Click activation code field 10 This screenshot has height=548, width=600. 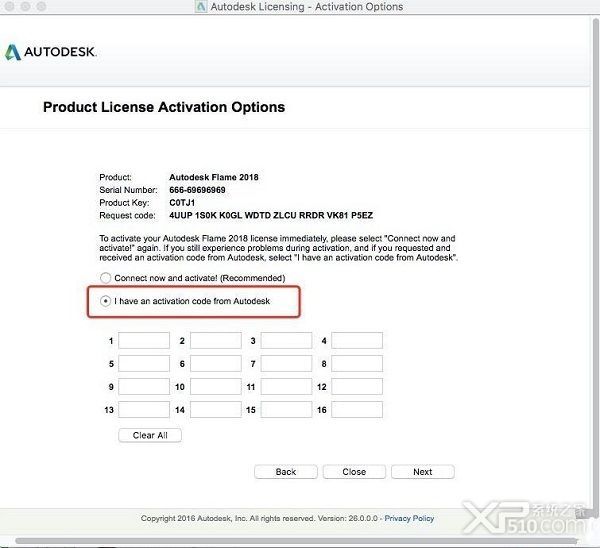[x=216, y=387]
